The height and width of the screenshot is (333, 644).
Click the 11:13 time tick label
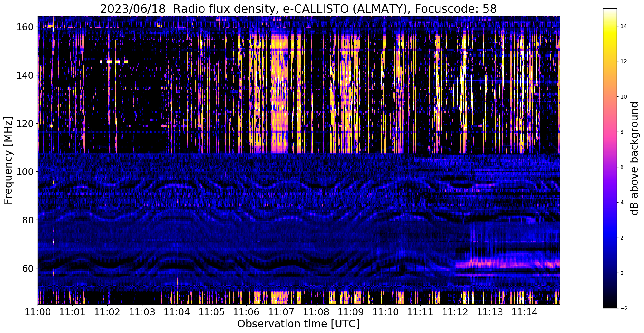490,311
